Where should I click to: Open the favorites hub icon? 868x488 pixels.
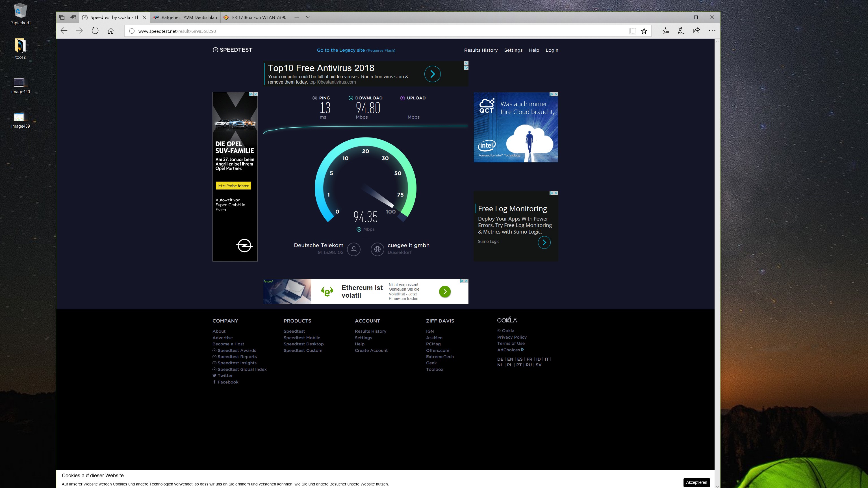click(665, 31)
